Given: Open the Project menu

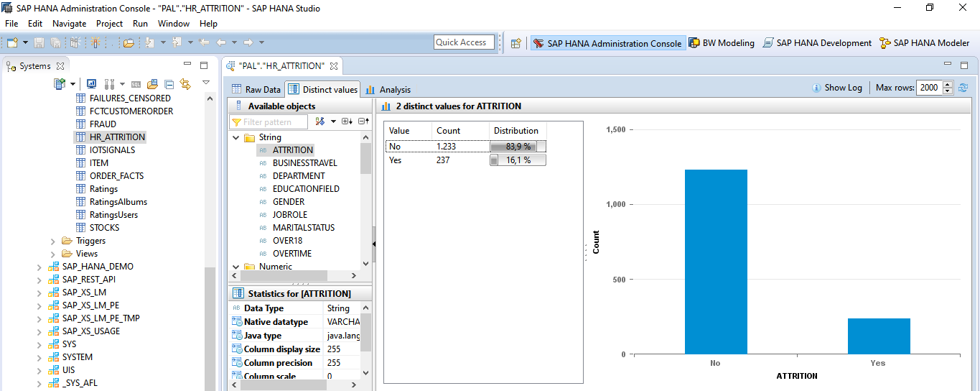Looking at the screenshot, I should [x=109, y=24].
